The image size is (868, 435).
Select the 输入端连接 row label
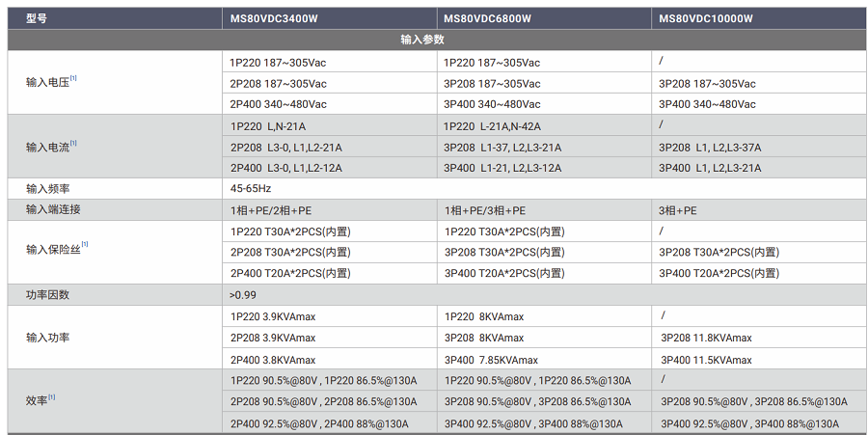pyautogui.click(x=53, y=210)
